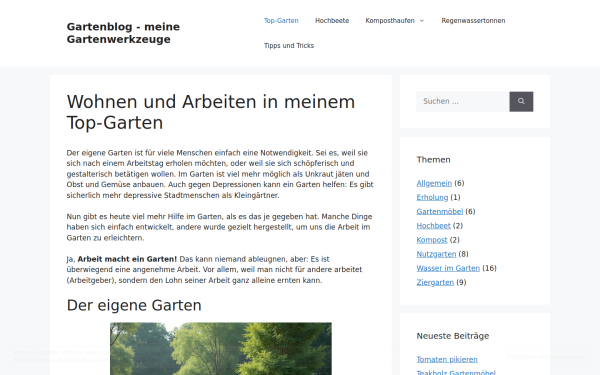Open the Gartenmöbel category link

[x=439, y=212]
